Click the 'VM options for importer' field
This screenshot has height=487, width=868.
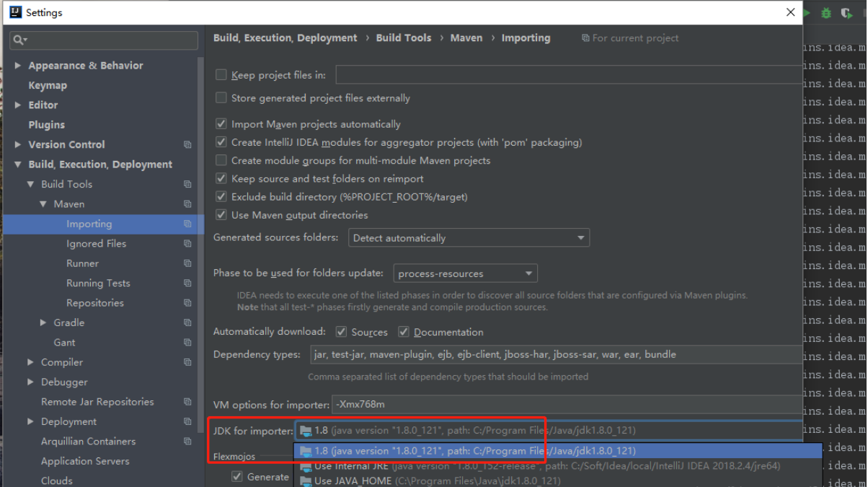pos(567,405)
